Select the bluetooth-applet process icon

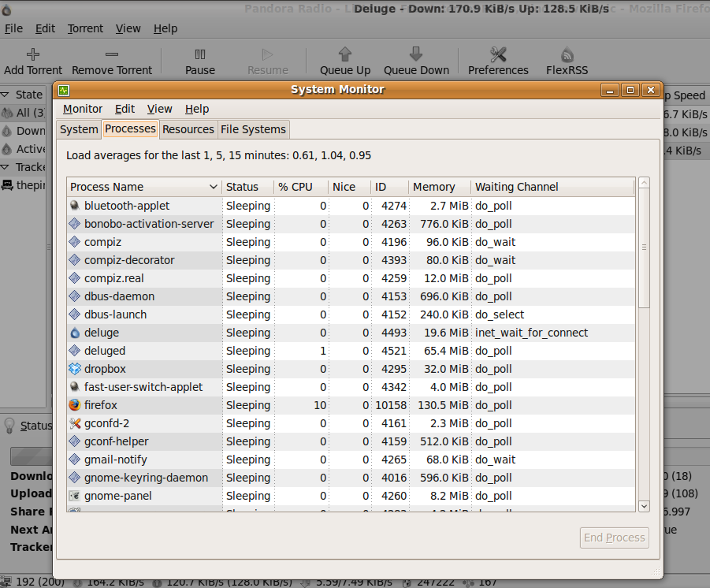click(x=75, y=206)
